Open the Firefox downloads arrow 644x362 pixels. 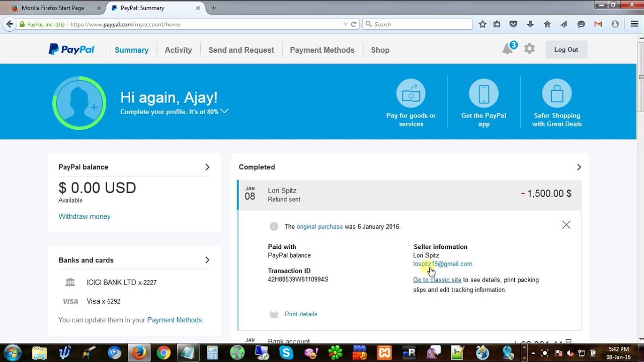point(530,24)
